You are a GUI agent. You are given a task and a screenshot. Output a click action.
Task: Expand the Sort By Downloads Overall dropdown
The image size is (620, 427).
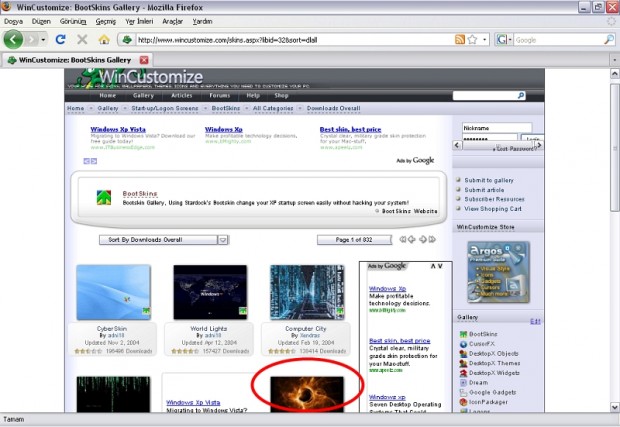click(x=223, y=240)
